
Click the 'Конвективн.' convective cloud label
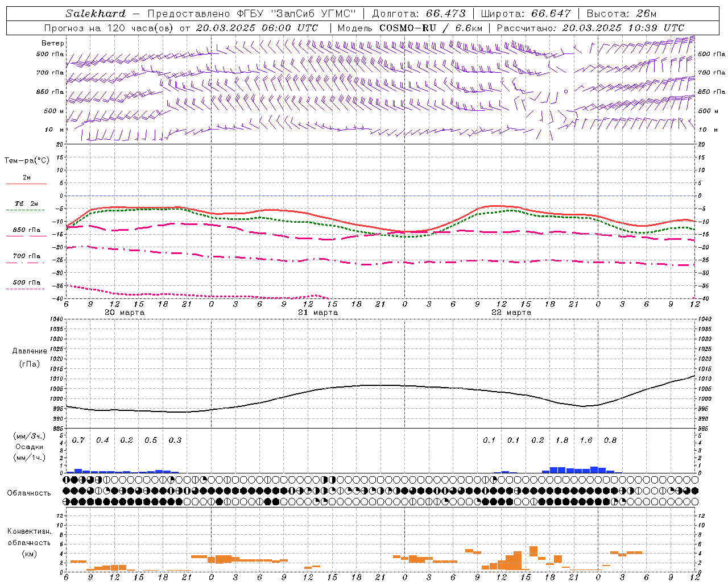tap(29, 531)
